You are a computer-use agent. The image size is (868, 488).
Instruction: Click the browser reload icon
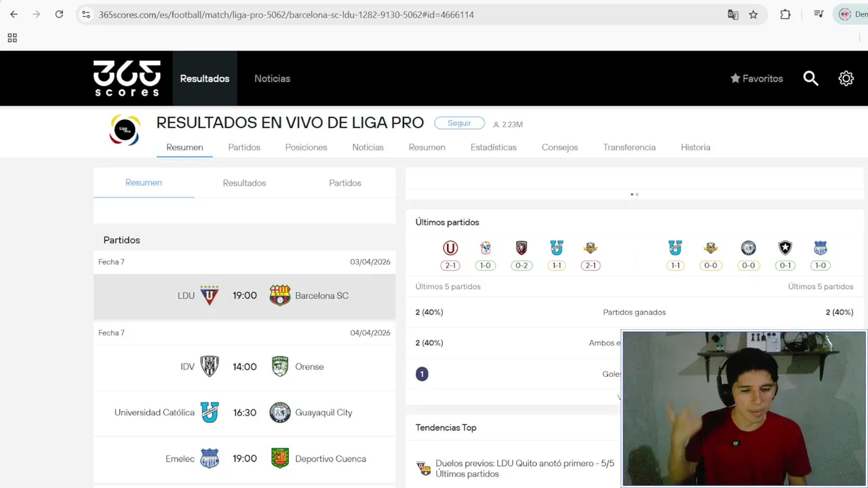tap(59, 14)
